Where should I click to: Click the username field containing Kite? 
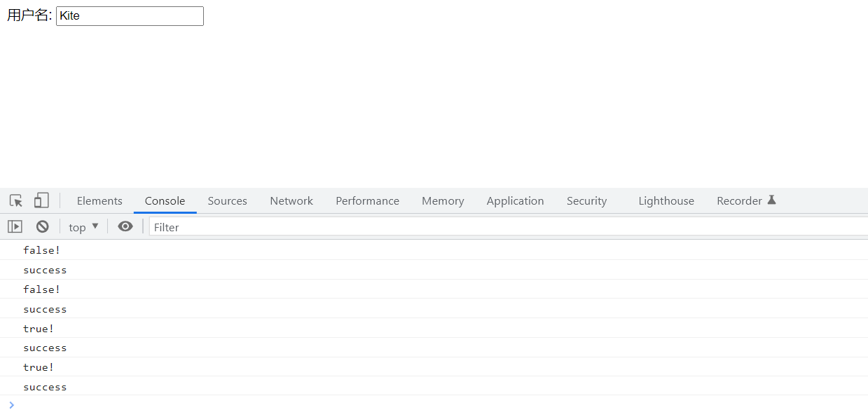(x=130, y=16)
